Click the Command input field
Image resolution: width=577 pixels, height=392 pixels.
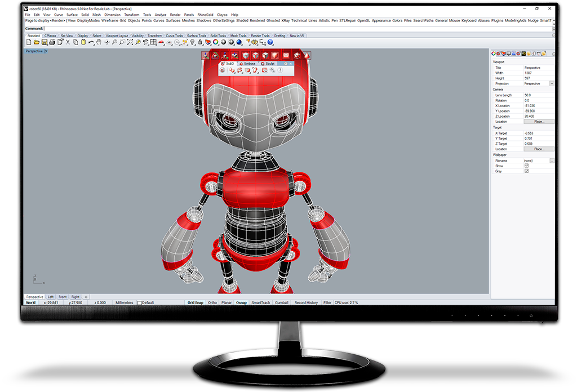pyautogui.click(x=298, y=28)
